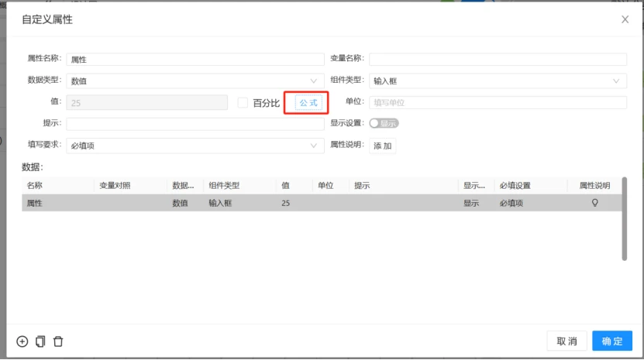Focus the 变量名称 input field
Image resolution: width=644 pixels, height=360 pixels.
click(x=498, y=59)
